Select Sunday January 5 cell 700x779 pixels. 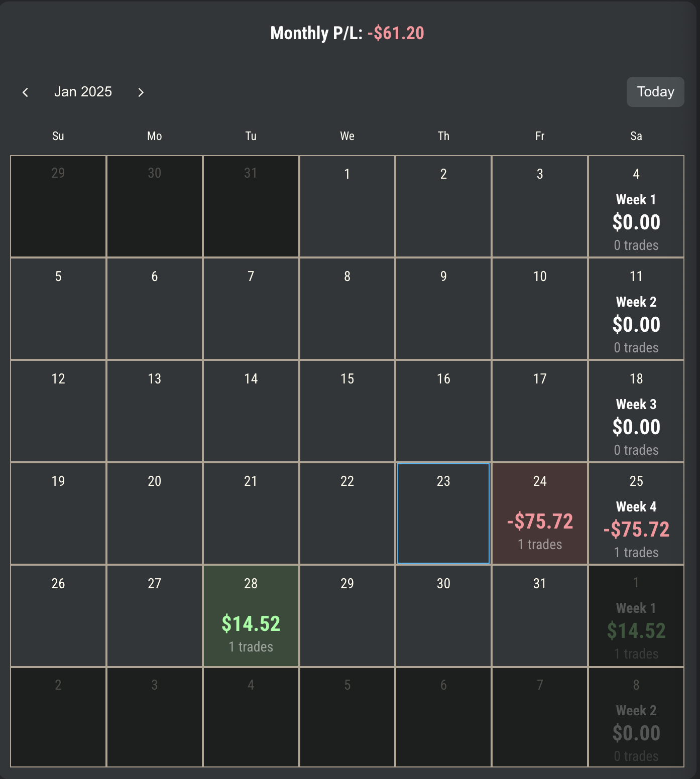pyautogui.click(x=58, y=309)
